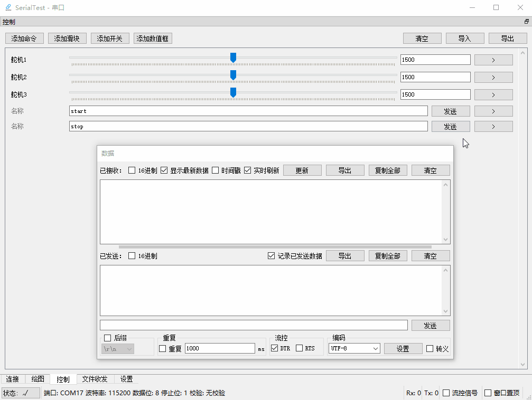
Task: Enable the 时间戳 timestamp checkbox
Action: pyautogui.click(x=215, y=170)
